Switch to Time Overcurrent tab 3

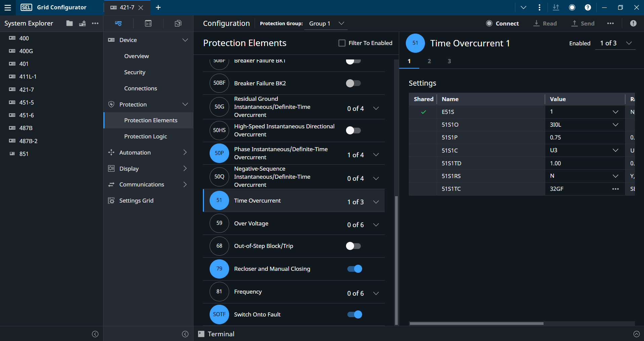coord(449,61)
